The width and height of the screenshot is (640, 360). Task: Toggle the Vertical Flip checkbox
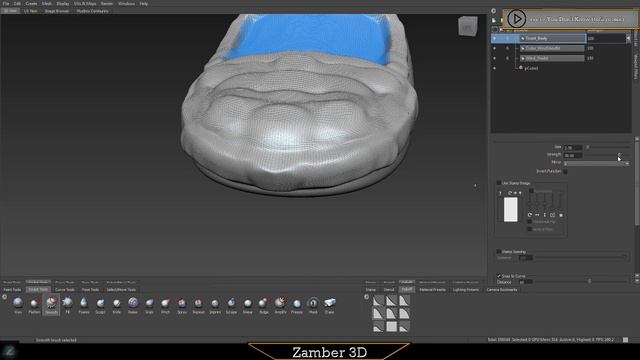coord(530,229)
